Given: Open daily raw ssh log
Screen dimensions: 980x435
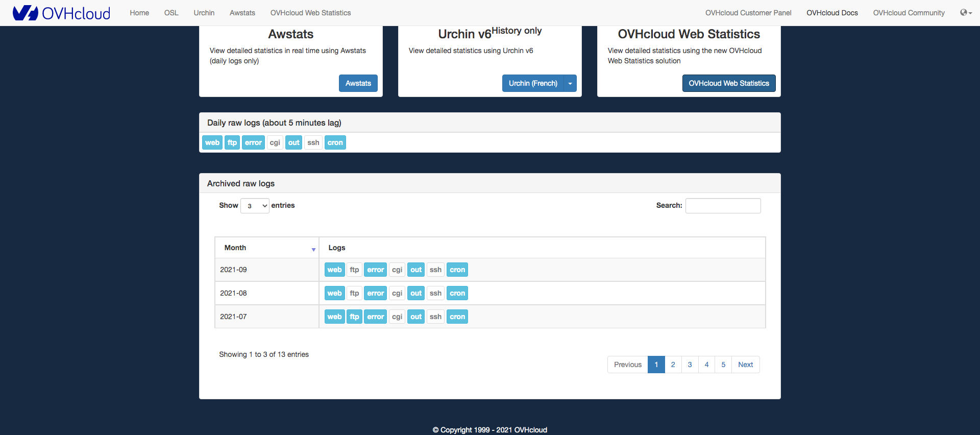Looking at the screenshot, I should tap(313, 142).
